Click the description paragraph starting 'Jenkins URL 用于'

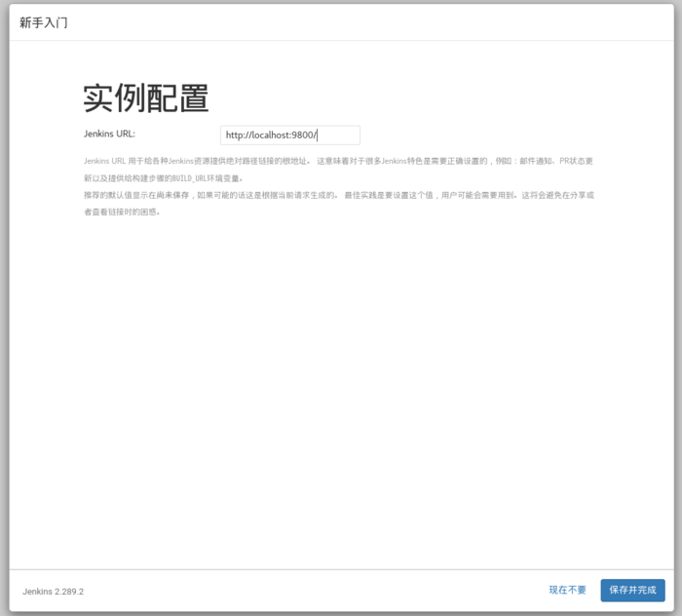point(338,170)
